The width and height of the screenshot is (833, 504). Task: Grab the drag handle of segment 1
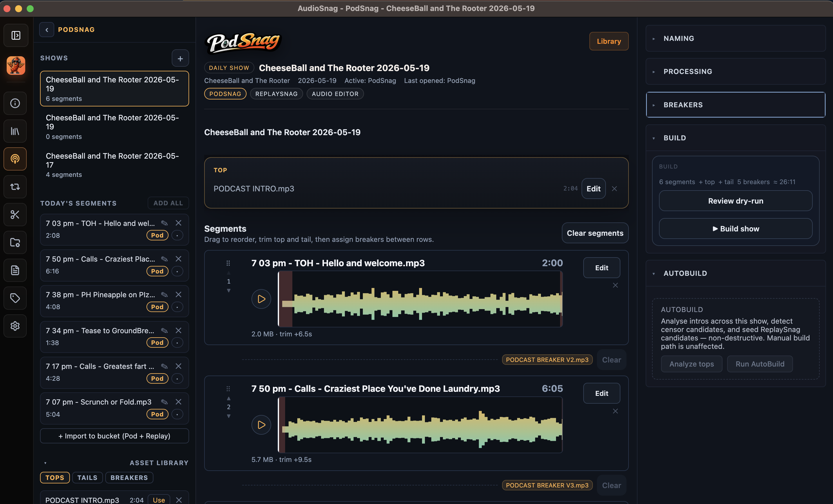click(228, 263)
